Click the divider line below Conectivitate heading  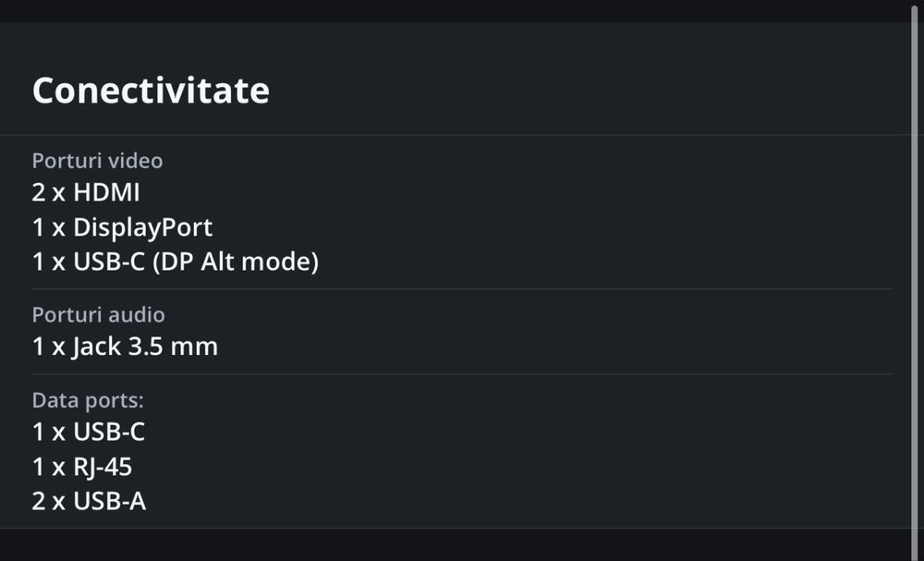[x=462, y=135]
